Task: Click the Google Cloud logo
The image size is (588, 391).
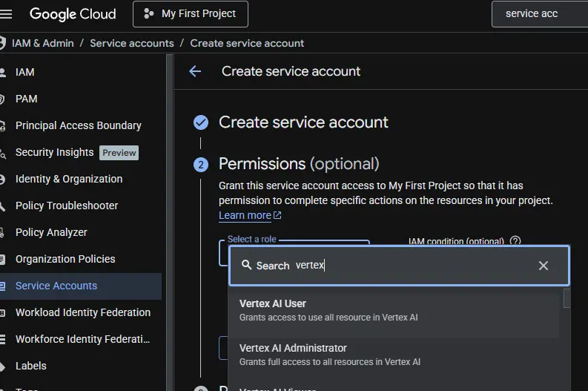Action: [x=73, y=14]
